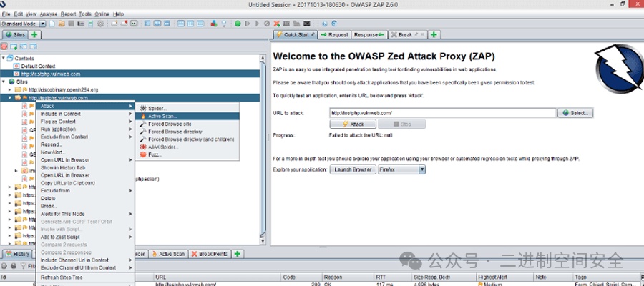This screenshot has height=286, width=644.
Task: Select Copy URLs to Clipboard
Action: click(85, 183)
